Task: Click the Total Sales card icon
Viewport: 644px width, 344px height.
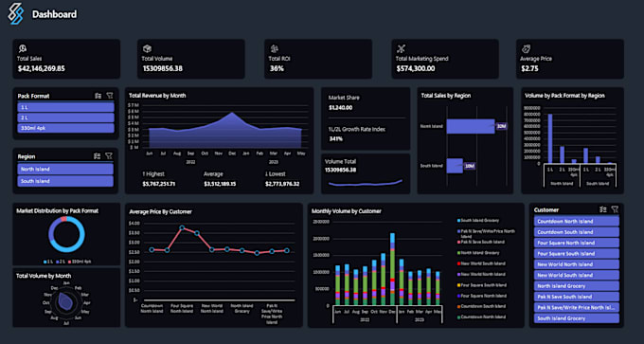Action: coord(22,49)
